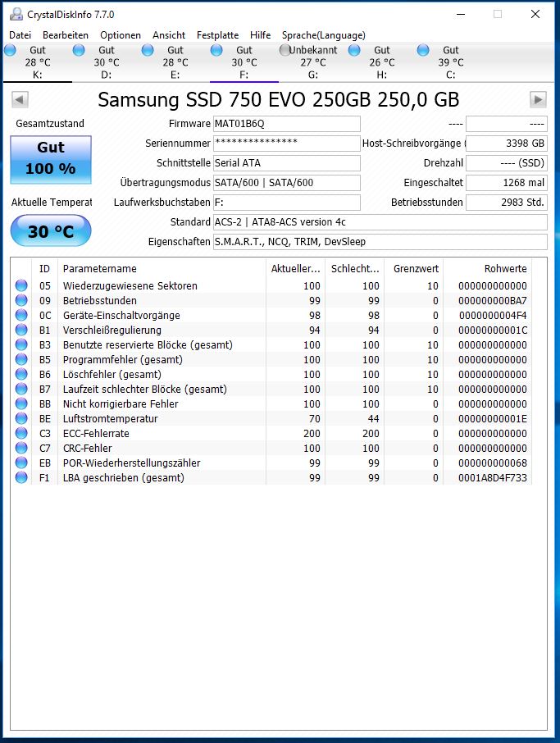Click the Firmware field MAT01B6Q
The width and height of the screenshot is (560, 743).
pos(287,124)
